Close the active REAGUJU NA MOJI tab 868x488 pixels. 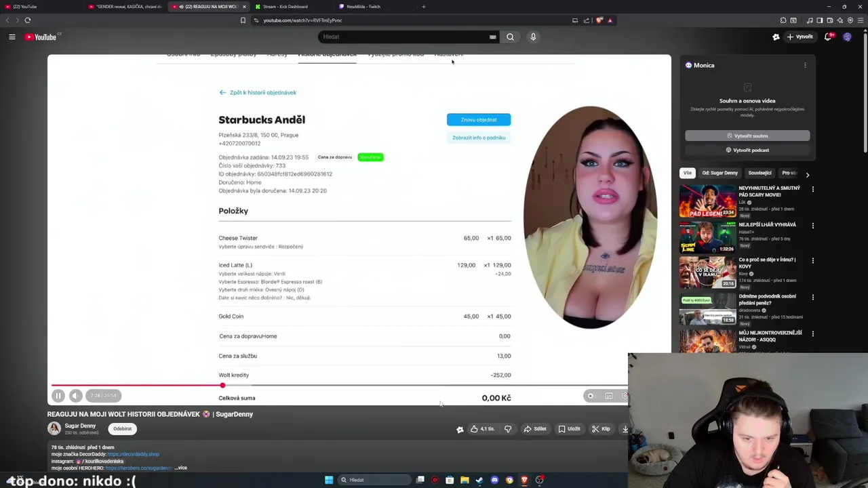(x=244, y=7)
